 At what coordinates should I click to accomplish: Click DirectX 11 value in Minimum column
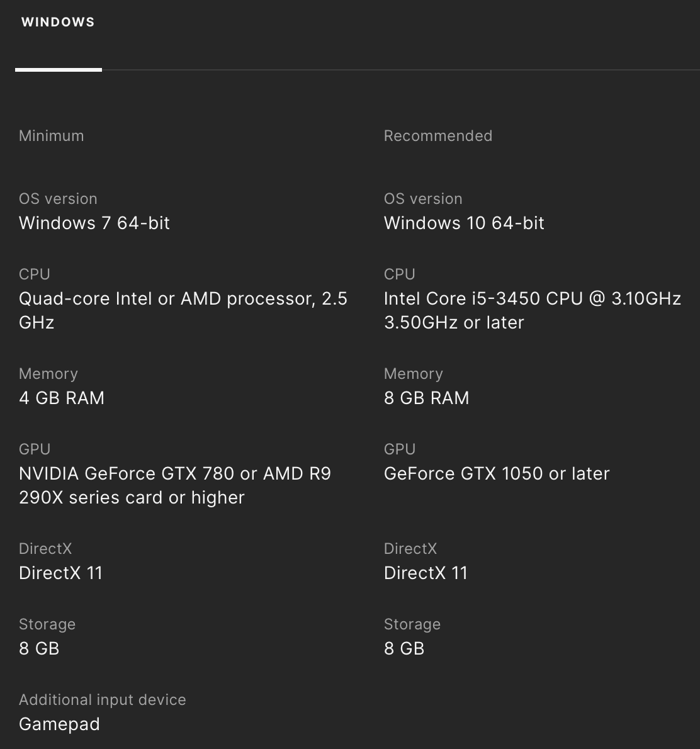(x=60, y=573)
